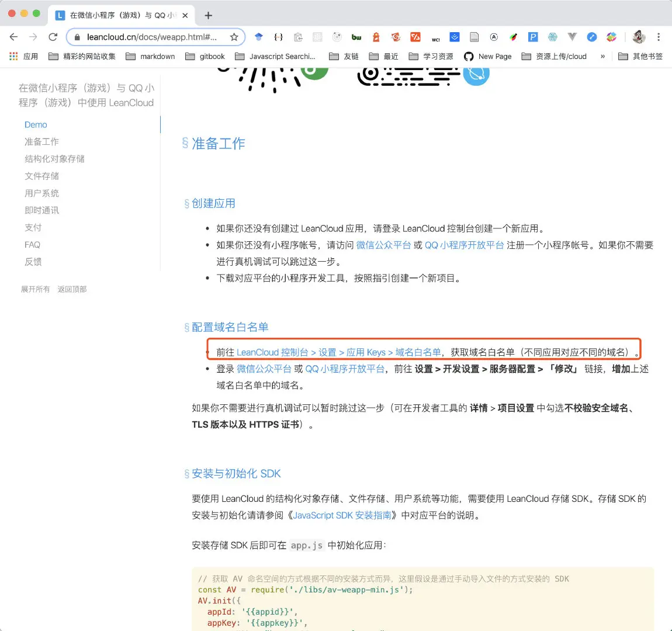Click the Lighthouse extension icon
Viewport: 672px width, 631px height.
click(376, 37)
